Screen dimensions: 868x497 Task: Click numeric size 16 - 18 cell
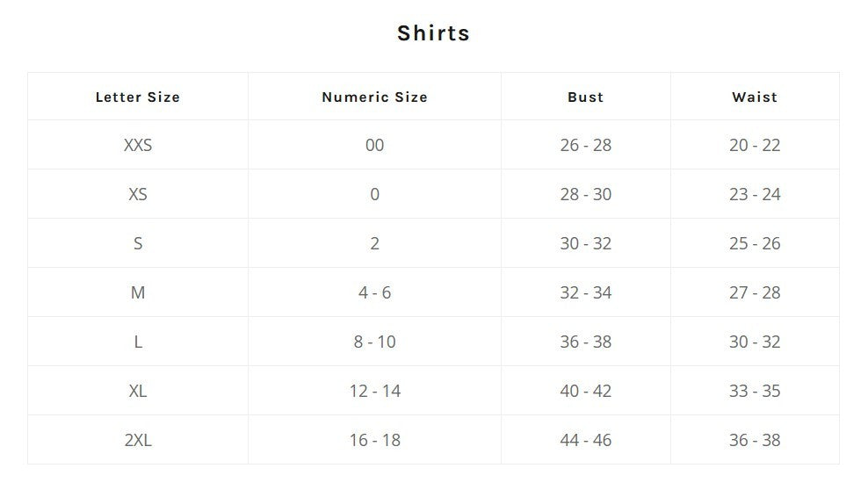click(x=374, y=440)
